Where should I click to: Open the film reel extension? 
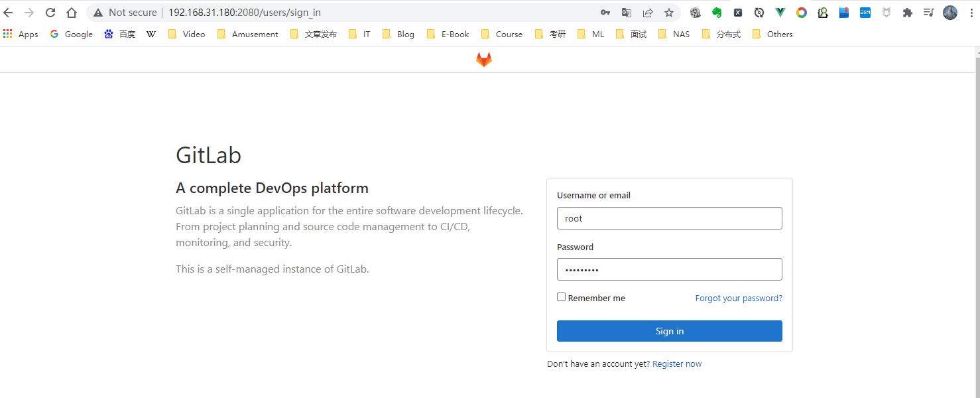[x=696, y=13]
